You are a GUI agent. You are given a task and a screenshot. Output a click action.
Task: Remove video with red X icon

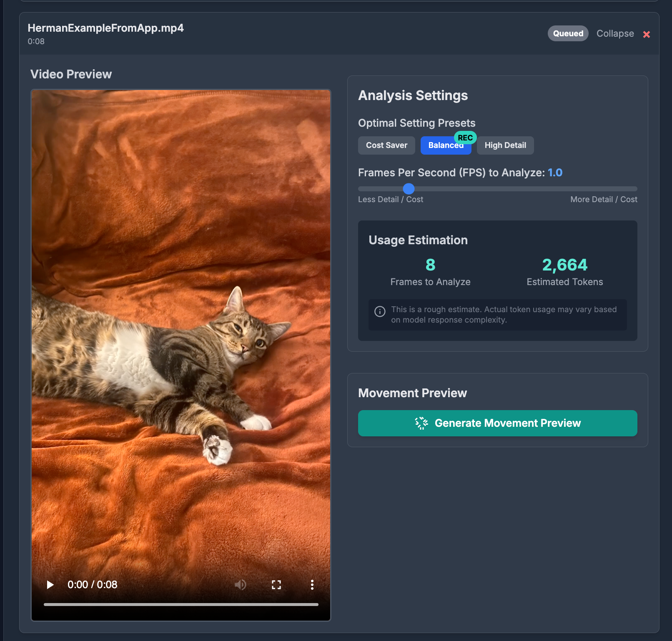(646, 34)
